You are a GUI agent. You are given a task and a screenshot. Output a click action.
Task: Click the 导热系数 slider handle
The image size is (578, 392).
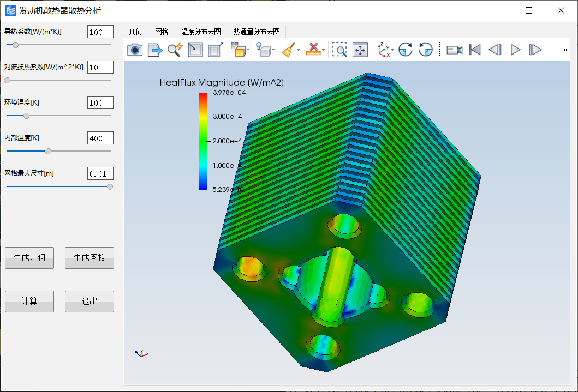(15, 45)
